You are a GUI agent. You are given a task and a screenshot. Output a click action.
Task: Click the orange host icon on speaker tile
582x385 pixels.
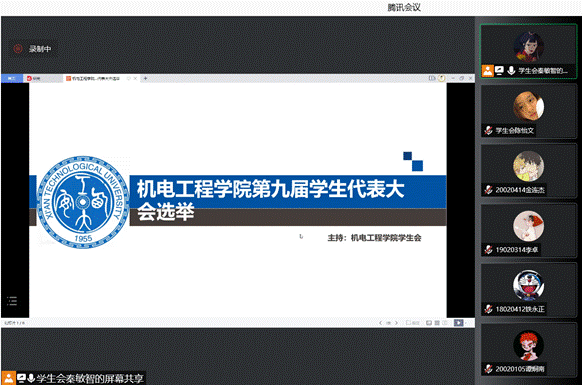[487, 71]
